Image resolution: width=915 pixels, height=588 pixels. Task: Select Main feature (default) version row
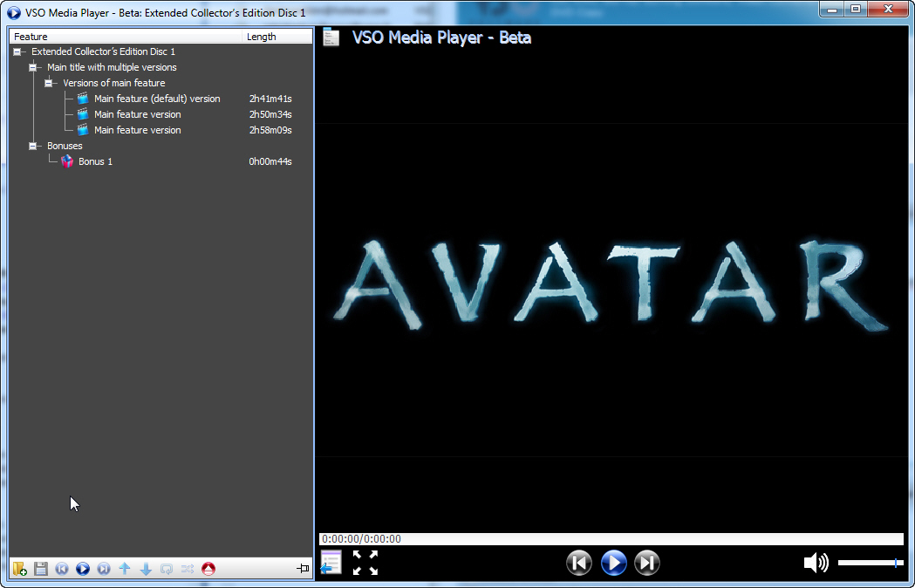click(x=160, y=99)
